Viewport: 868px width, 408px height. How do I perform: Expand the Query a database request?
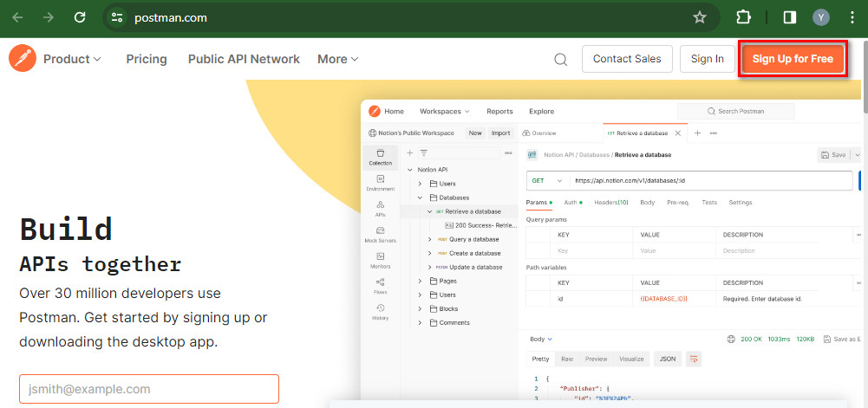pyautogui.click(x=429, y=239)
